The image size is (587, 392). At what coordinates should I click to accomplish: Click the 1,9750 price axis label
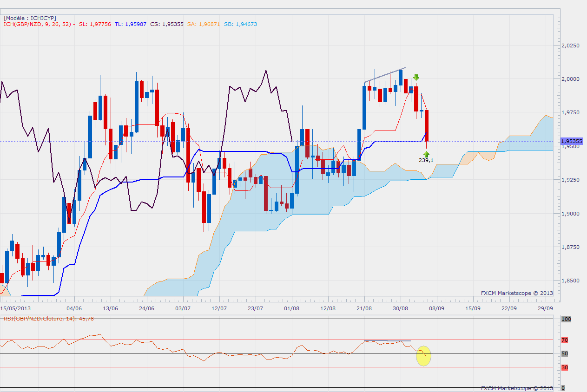coord(570,112)
